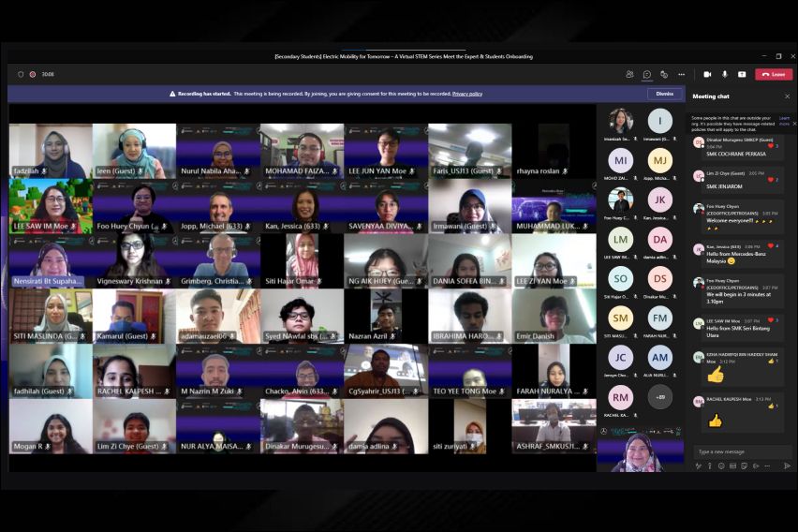Screen dimensions: 798x532
Task: Toggle the microphone mute
Action: click(724, 74)
